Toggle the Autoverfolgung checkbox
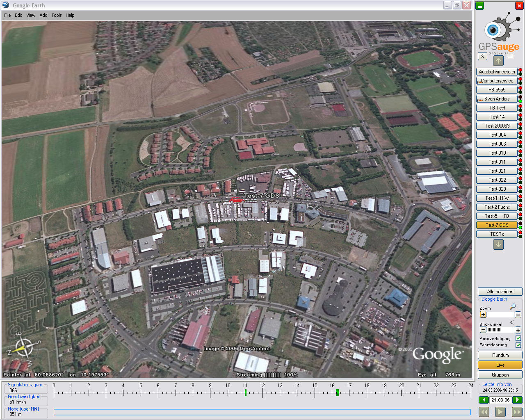The image size is (525, 420). tap(518, 338)
